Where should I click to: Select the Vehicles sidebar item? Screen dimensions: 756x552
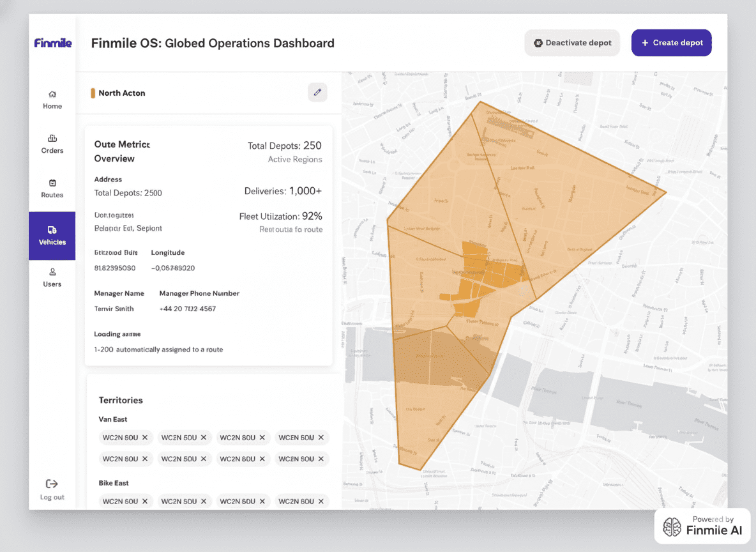point(52,235)
